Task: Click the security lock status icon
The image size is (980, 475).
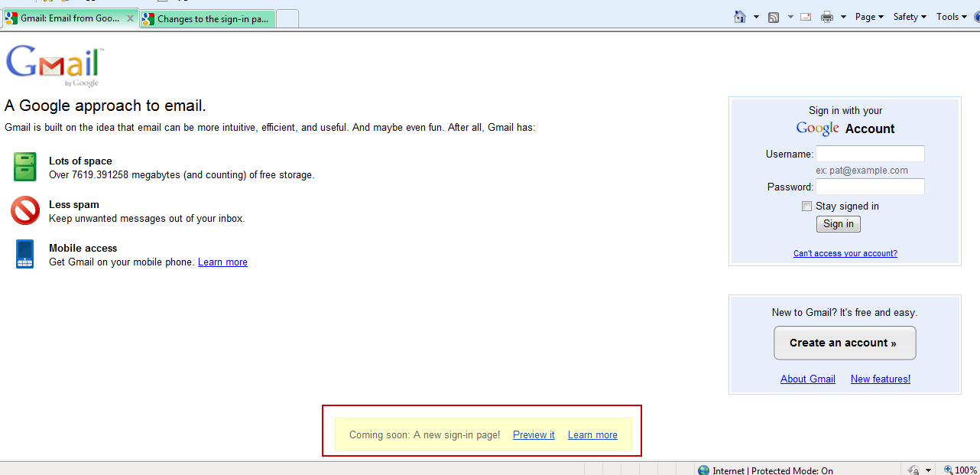Action: click(x=913, y=470)
